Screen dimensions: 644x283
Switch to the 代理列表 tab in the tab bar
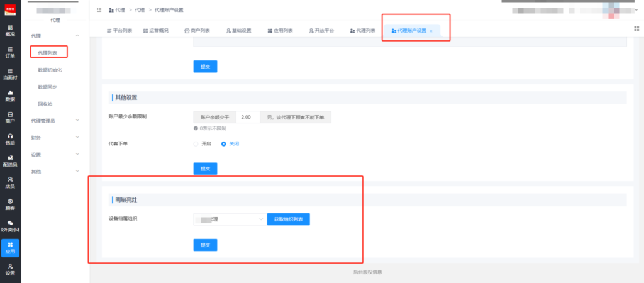tap(363, 31)
